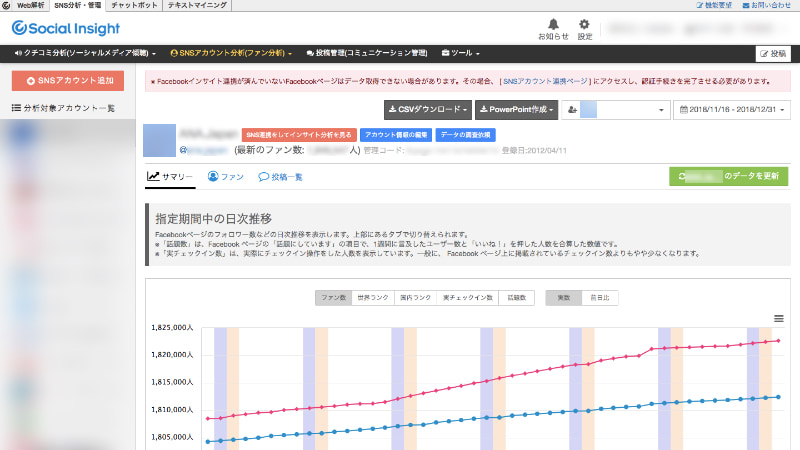Select the 国内ランク chart toggle
This screenshot has height=450, width=800.
(x=415, y=298)
